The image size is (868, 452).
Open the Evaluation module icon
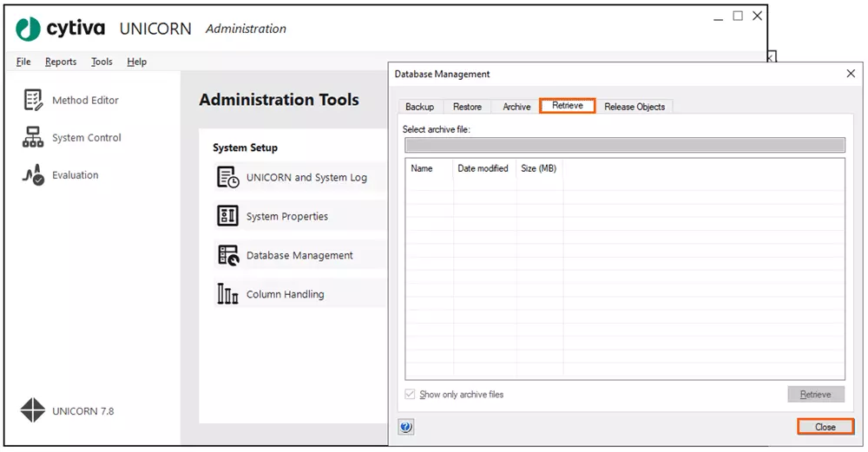pos(33,175)
